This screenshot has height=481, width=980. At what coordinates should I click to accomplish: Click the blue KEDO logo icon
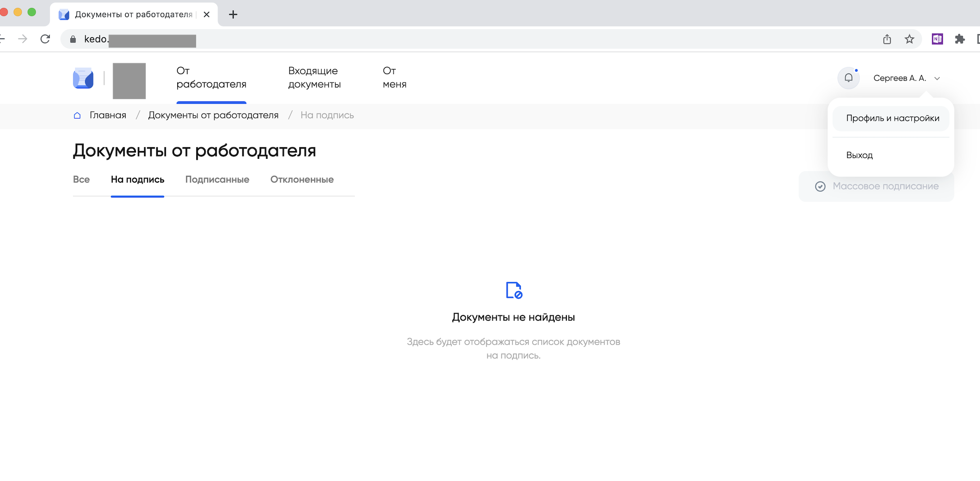[83, 79]
